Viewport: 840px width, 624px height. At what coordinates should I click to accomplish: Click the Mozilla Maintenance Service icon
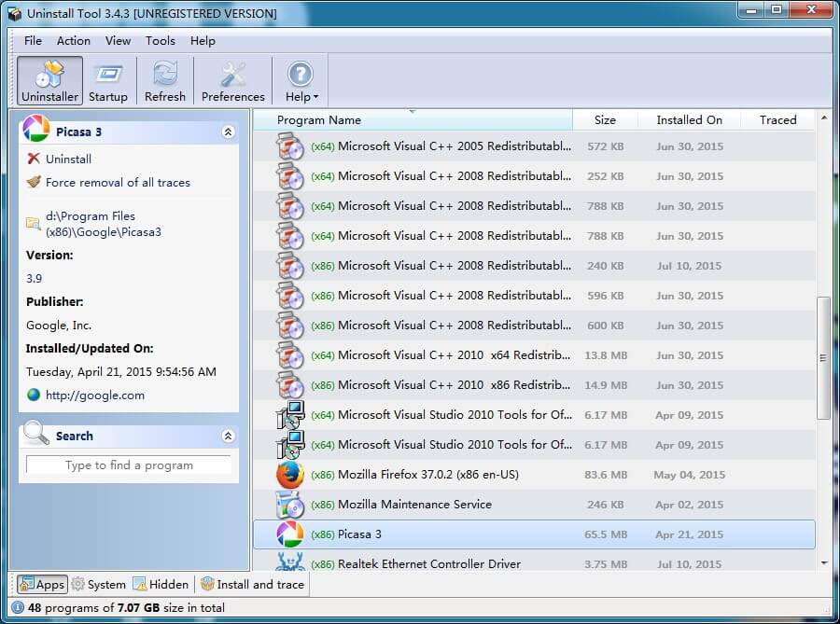tap(290, 505)
